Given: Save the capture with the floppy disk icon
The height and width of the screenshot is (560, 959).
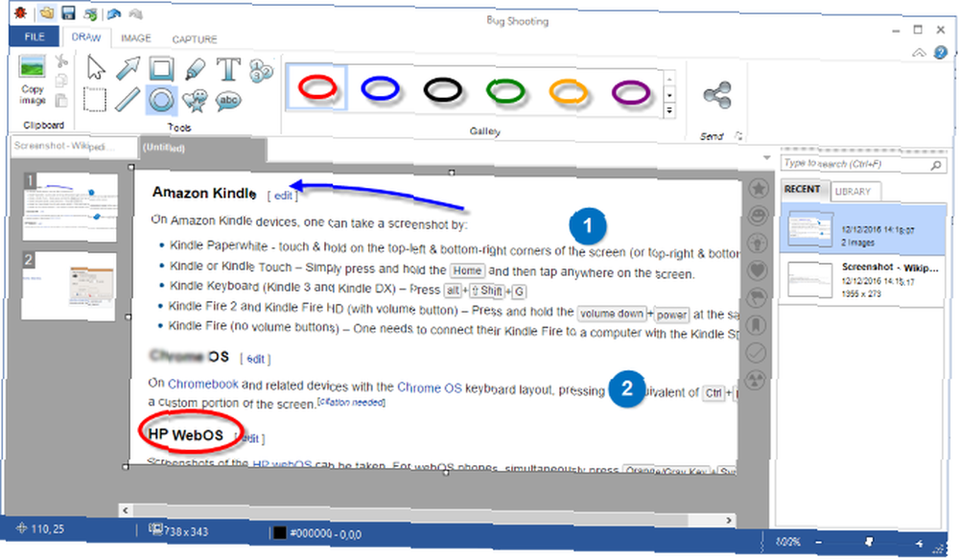Looking at the screenshot, I should 67,12.
